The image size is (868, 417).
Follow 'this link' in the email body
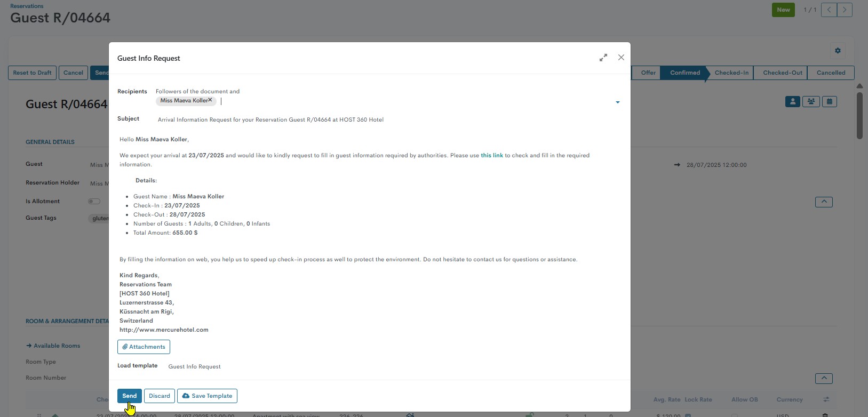click(x=492, y=156)
